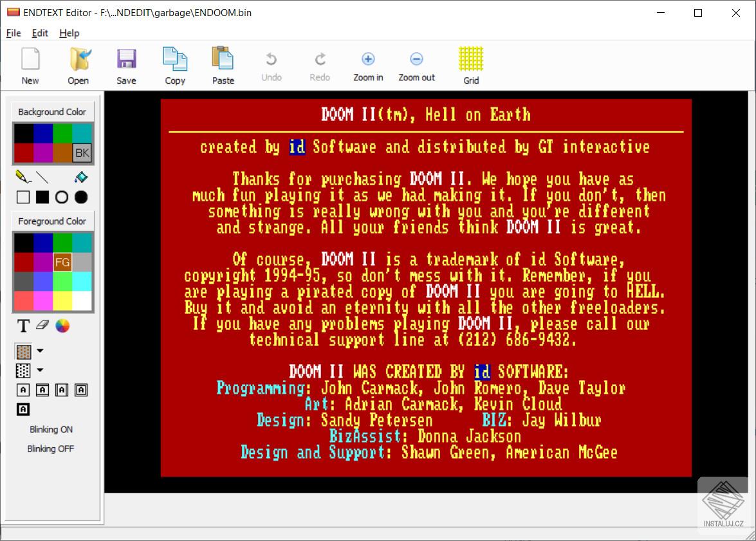Pick bright yellow in Foreground Color palette
Viewport: 756px width, 541px height.
click(x=62, y=301)
